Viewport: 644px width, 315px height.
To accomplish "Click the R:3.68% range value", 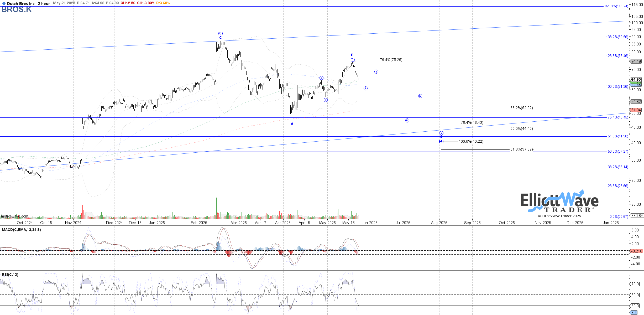I will coord(163,3).
